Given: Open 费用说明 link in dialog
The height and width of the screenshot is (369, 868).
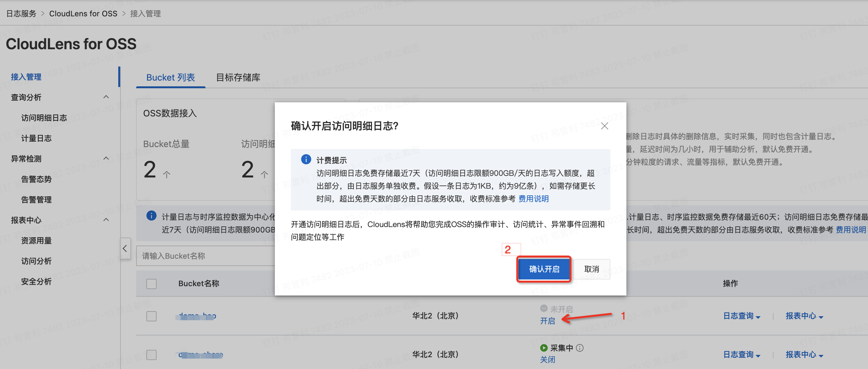Looking at the screenshot, I should tap(533, 199).
